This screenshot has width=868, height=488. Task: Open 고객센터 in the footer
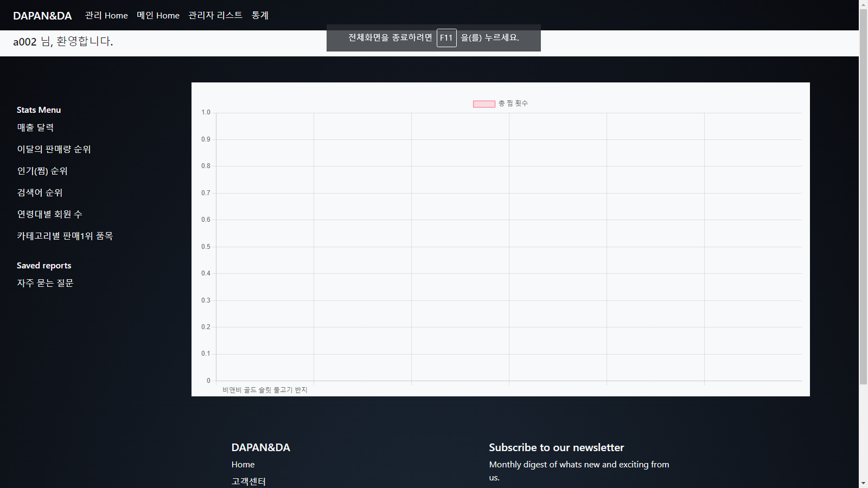(x=248, y=481)
